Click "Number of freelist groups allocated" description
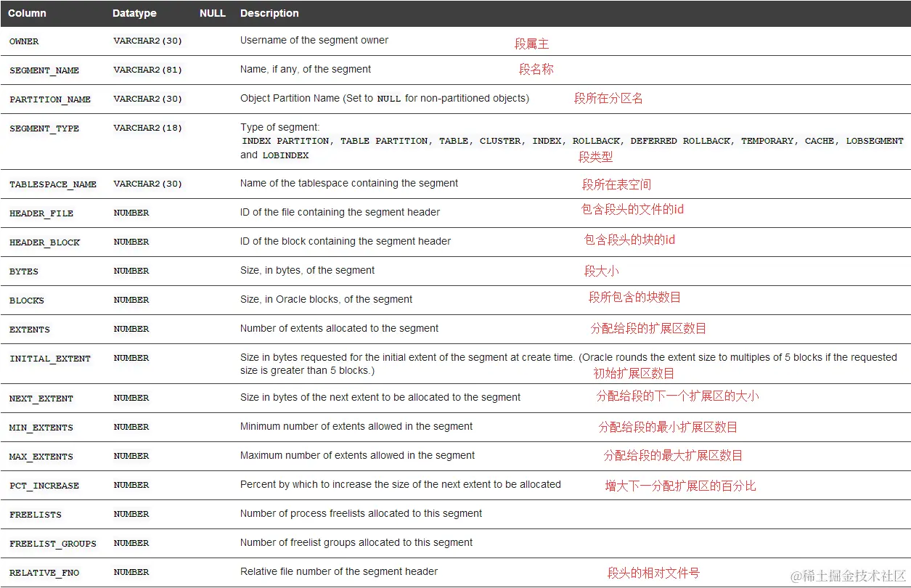 [356, 543]
